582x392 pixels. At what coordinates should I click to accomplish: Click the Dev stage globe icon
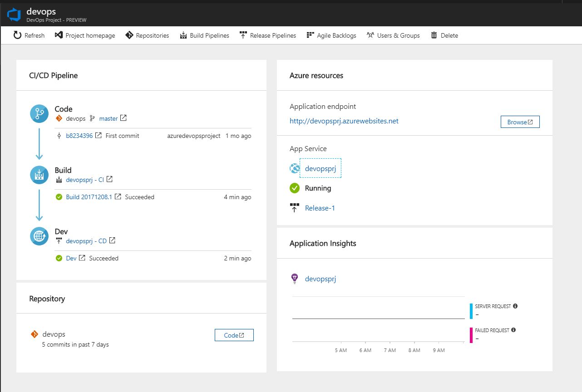pyautogui.click(x=39, y=236)
